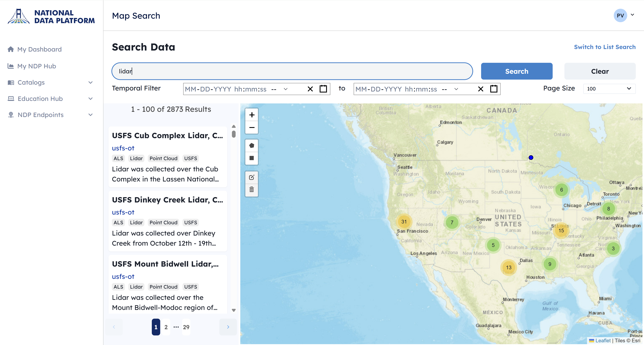Image resolution: width=644 pixels, height=345 pixels.
Task: Select the draw rectangle tool on map
Action: (252, 158)
